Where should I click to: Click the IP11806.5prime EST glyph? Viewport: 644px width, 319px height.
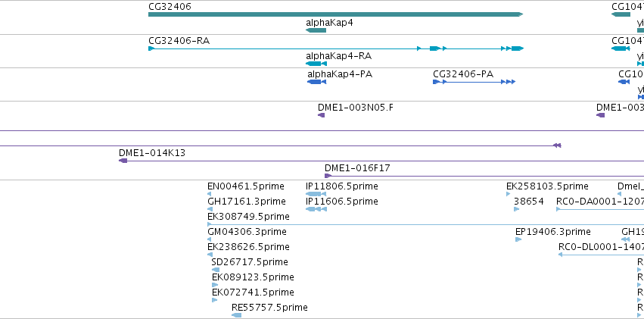[314, 194]
